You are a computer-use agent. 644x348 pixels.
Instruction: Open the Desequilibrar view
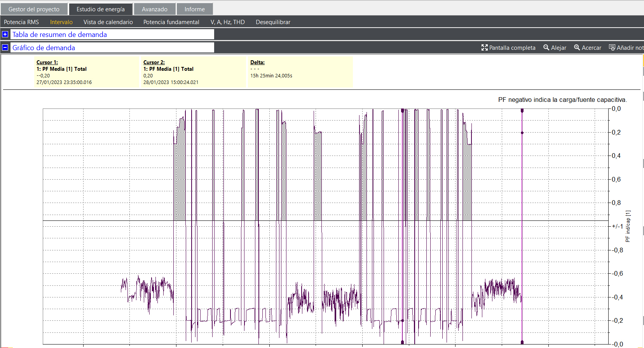click(273, 22)
